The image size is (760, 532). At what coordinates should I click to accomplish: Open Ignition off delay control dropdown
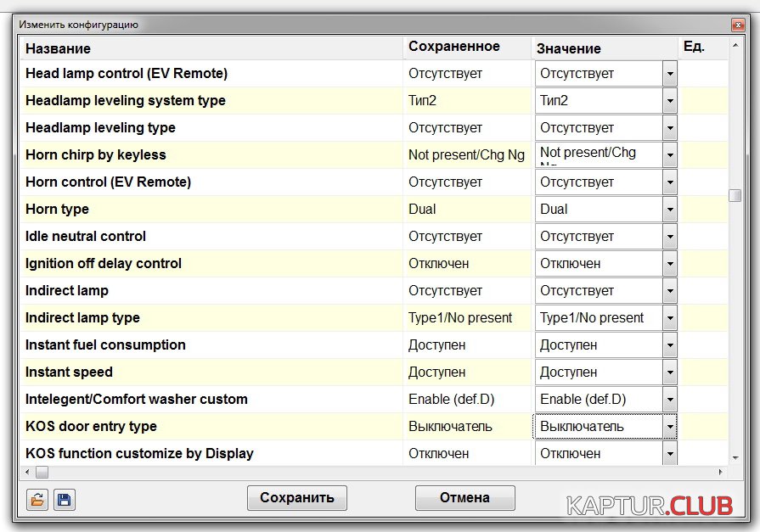670,264
